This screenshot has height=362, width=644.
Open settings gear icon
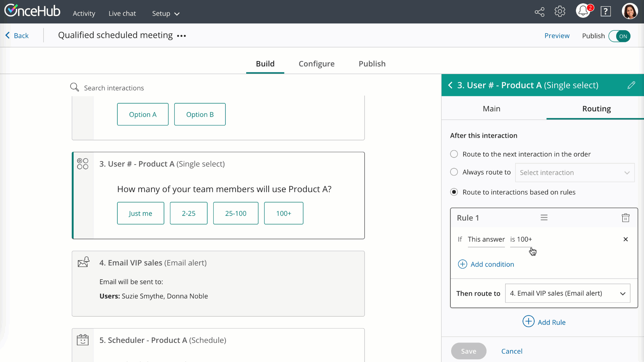(560, 12)
